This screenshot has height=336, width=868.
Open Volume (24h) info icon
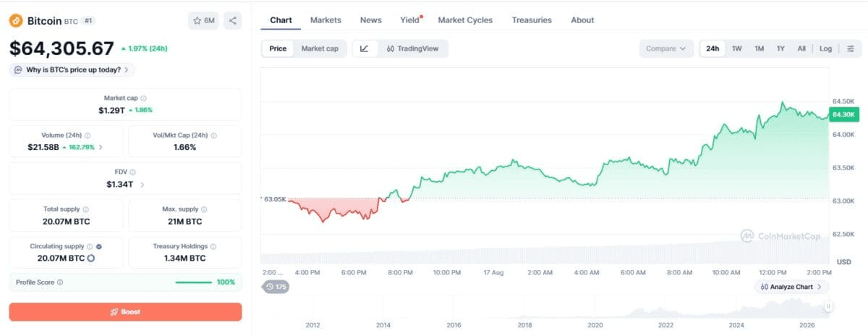pyautogui.click(x=88, y=135)
